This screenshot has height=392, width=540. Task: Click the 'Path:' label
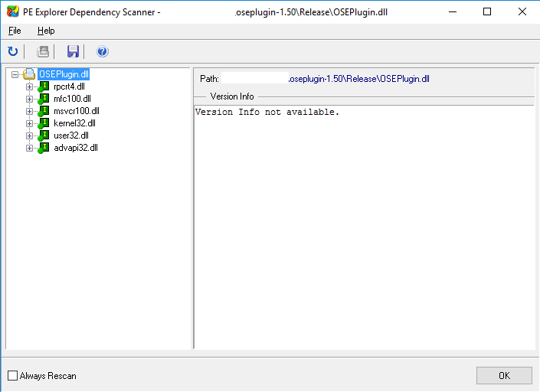coord(209,79)
